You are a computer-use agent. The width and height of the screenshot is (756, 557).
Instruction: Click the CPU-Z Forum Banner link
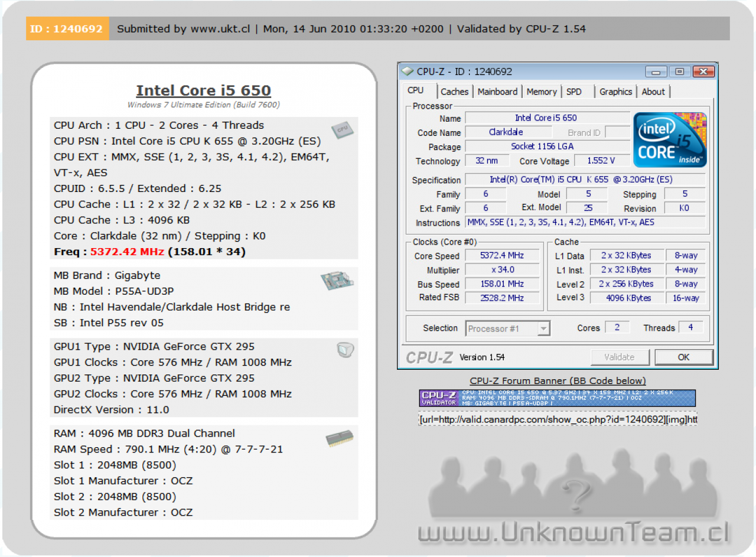coord(558,380)
